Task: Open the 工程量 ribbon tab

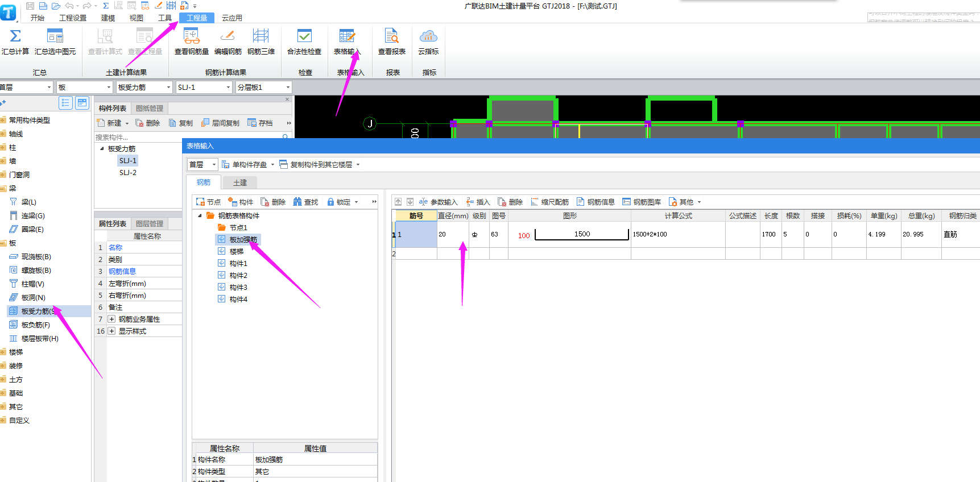Action: click(197, 18)
